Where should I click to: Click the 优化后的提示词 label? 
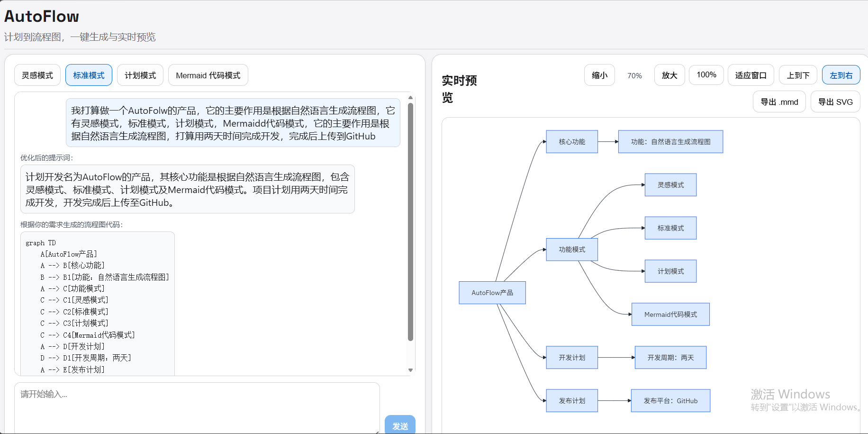point(47,158)
